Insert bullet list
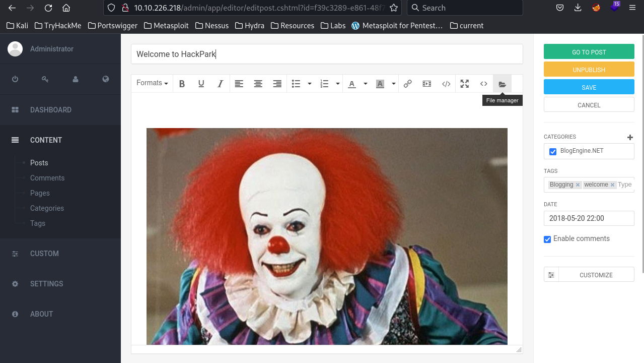Viewport: 644px width, 363px height. pyautogui.click(x=296, y=84)
